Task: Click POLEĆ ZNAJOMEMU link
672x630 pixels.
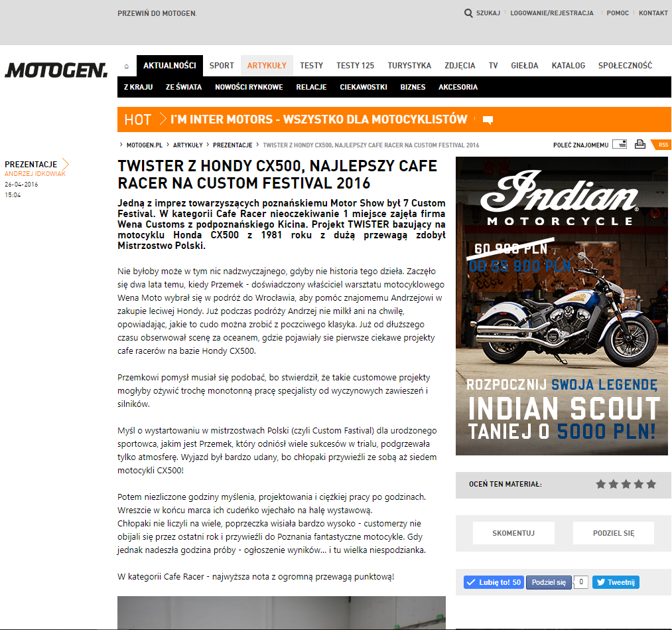Action: click(x=580, y=145)
